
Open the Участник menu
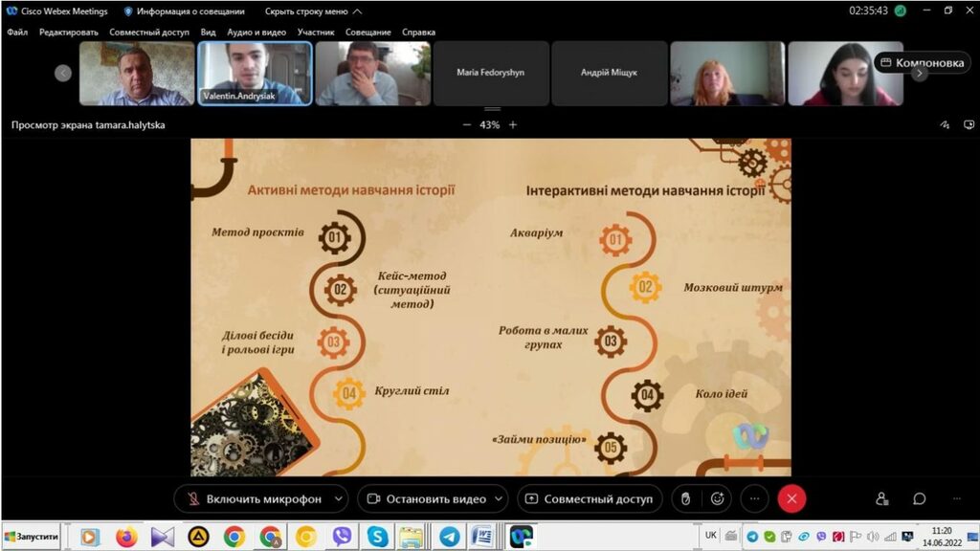pyautogui.click(x=315, y=32)
